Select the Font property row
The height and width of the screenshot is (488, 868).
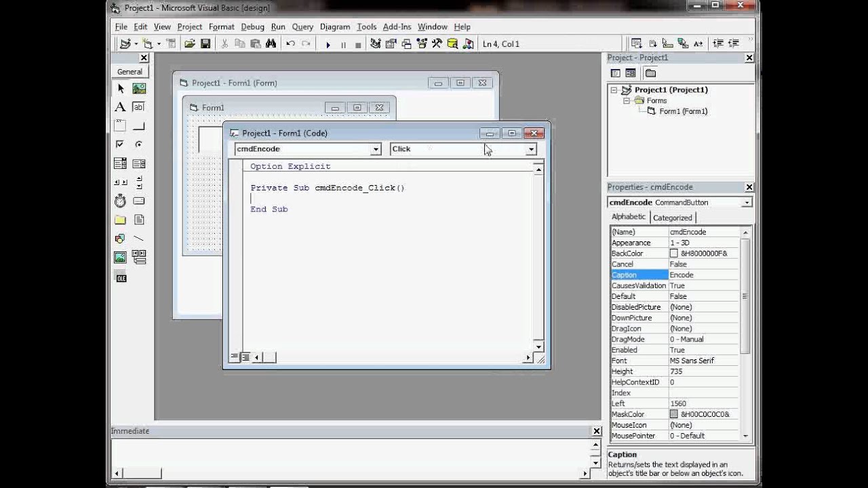click(x=675, y=361)
